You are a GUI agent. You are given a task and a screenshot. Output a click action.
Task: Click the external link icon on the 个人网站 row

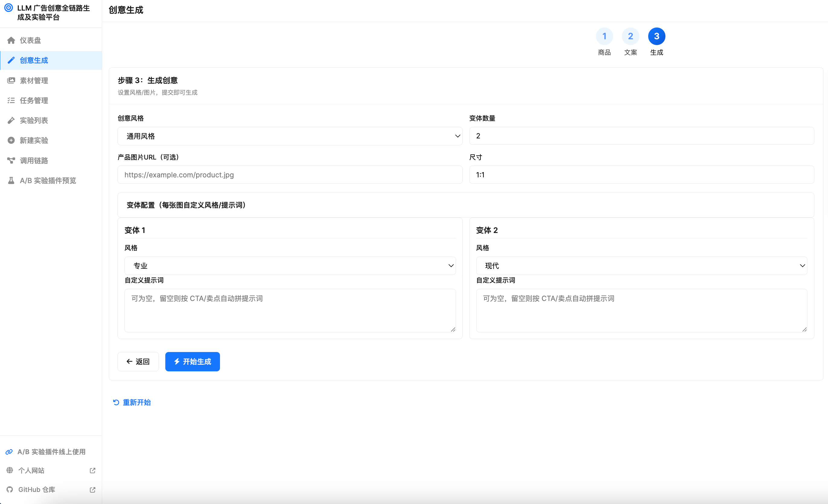coord(92,470)
